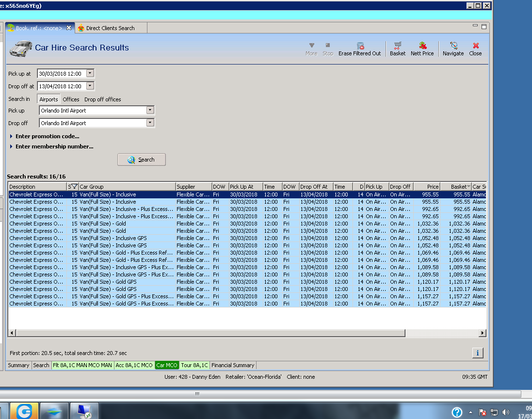The height and width of the screenshot is (419, 532).
Task: Click the help question mark in taskbar
Action: (x=457, y=412)
